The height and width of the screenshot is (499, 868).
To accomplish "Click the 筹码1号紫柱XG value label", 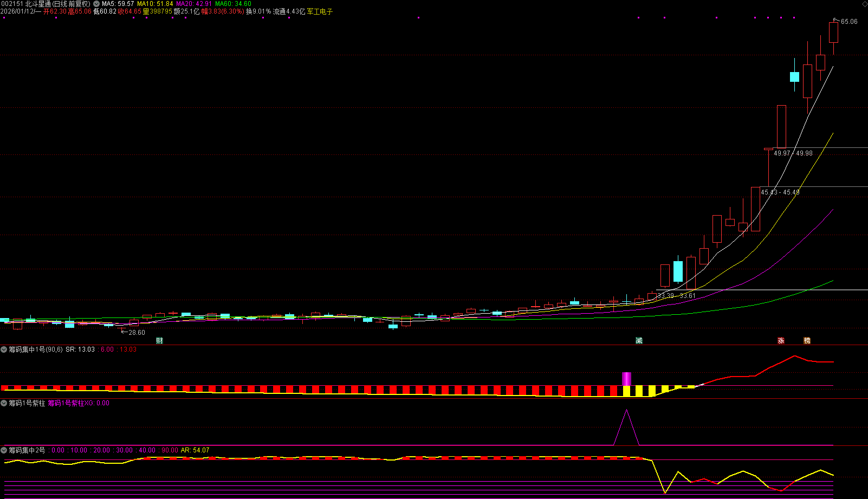I will click(79, 403).
